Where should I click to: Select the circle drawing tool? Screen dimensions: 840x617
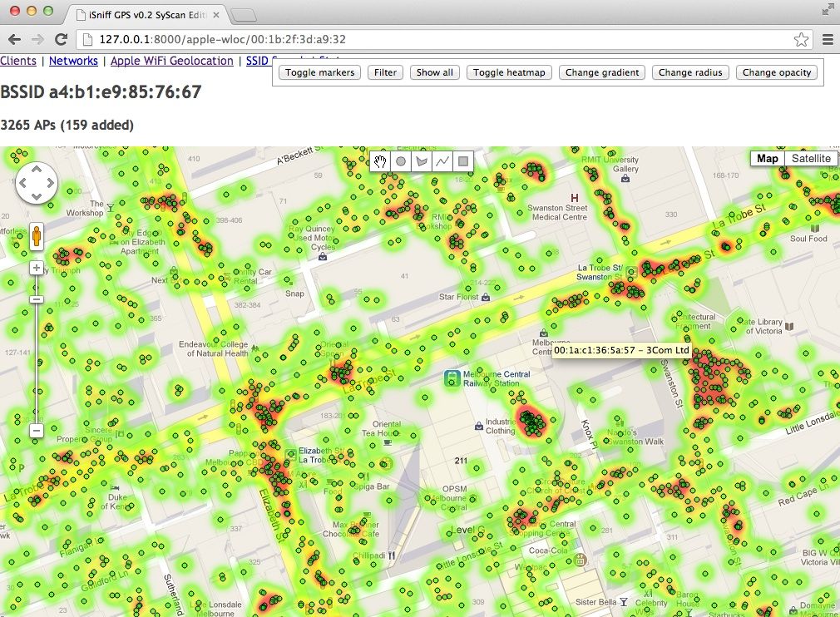tap(401, 161)
